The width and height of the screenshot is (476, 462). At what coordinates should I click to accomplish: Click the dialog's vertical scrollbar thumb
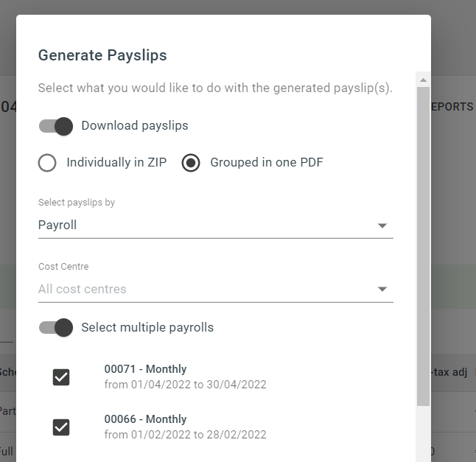tap(423, 246)
